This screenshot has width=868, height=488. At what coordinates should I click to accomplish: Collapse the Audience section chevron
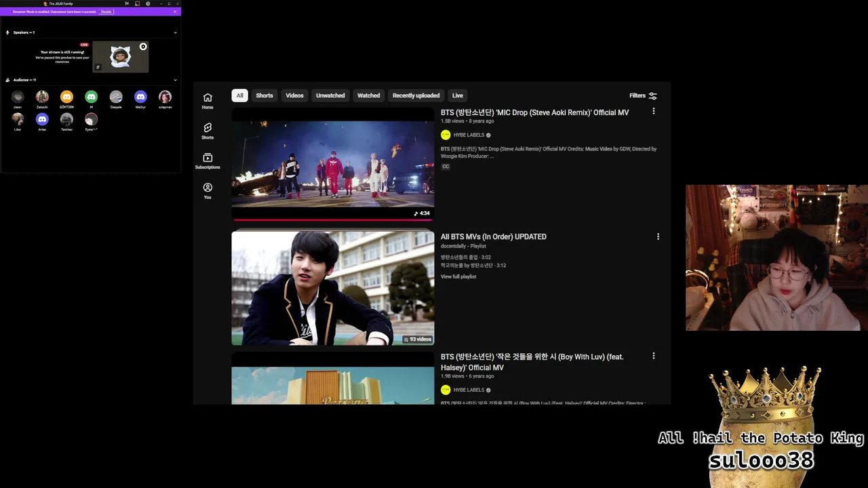pyautogui.click(x=175, y=80)
